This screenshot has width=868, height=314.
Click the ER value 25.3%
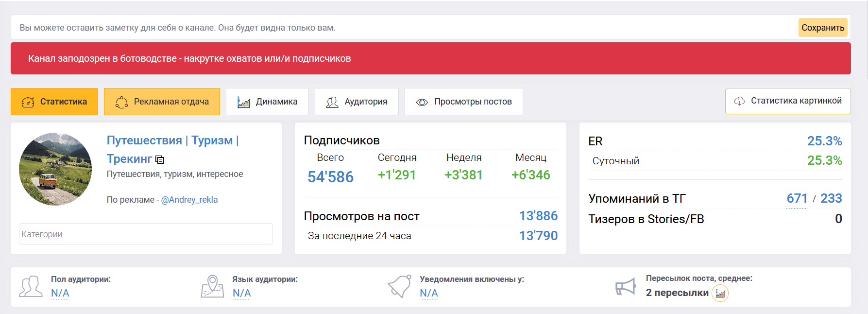[x=824, y=141]
